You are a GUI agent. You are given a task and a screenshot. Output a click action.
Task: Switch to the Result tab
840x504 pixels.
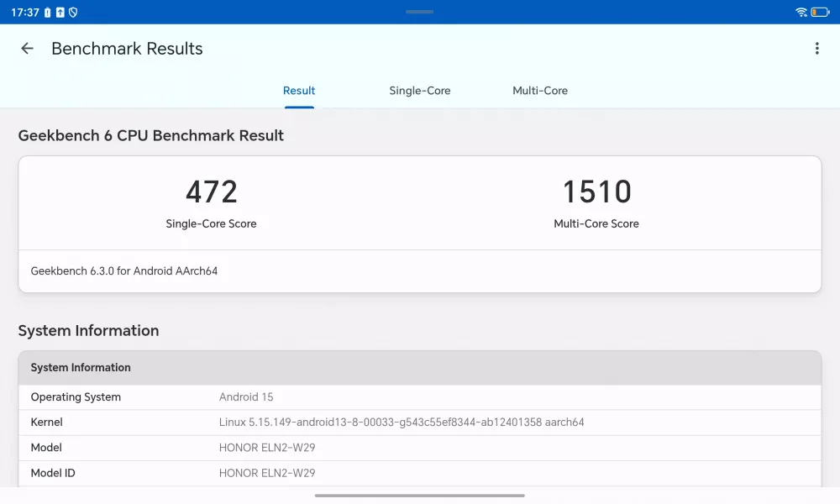[x=299, y=91]
